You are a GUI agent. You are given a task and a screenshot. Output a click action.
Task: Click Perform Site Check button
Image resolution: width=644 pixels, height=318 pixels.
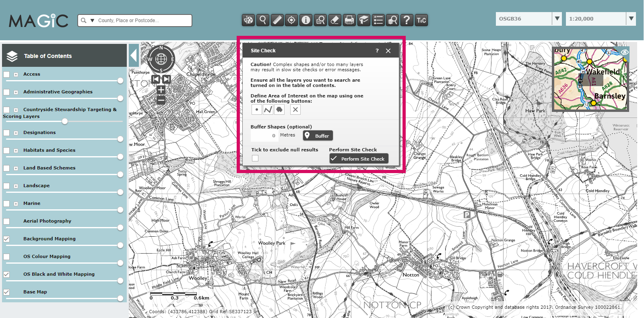coord(359,159)
